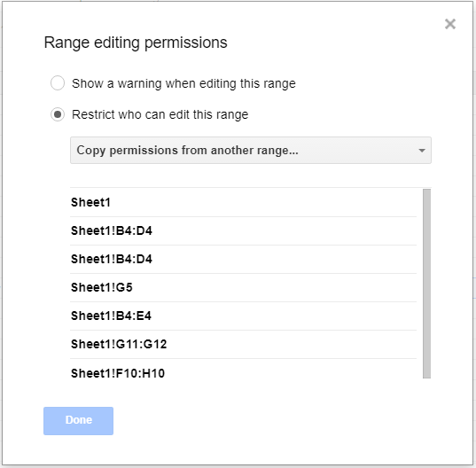The height and width of the screenshot is (468, 476).
Task: Click the dropdown arrow on the permissions selector
Action: 422,151
